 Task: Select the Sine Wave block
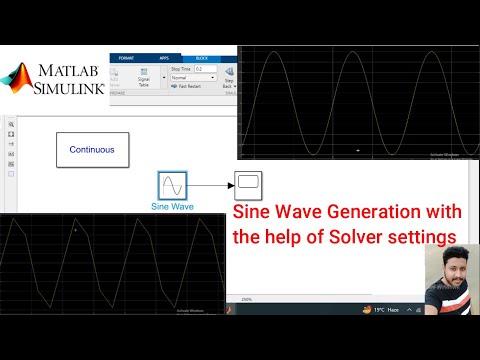click(x=172, y=186)
